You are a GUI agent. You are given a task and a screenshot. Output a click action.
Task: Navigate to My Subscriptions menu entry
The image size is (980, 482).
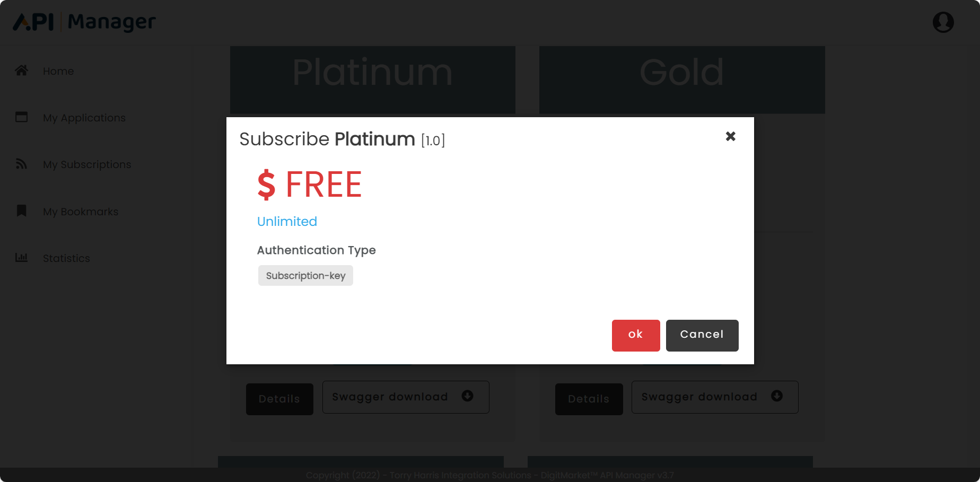(x=86, y=164)
